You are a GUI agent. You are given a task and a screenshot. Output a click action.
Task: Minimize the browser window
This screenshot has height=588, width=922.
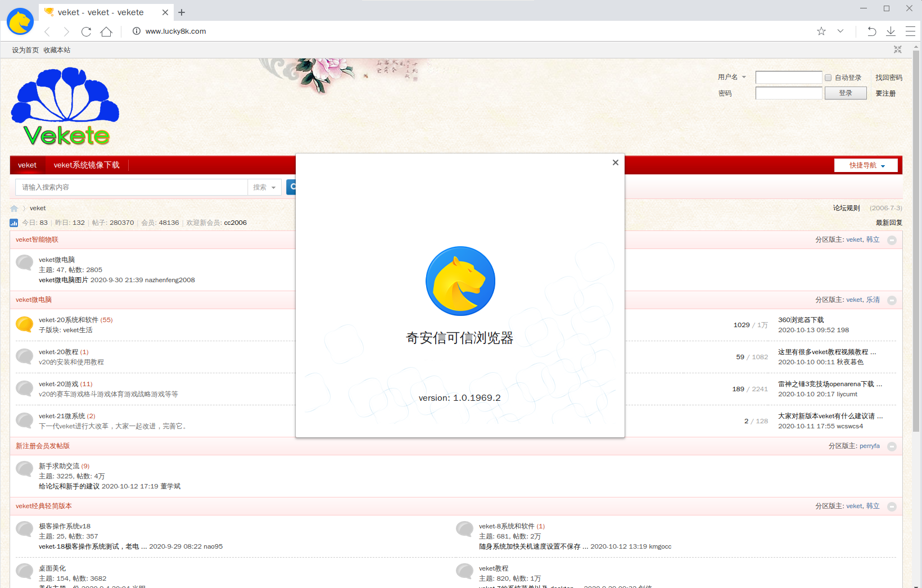[864, 8]
